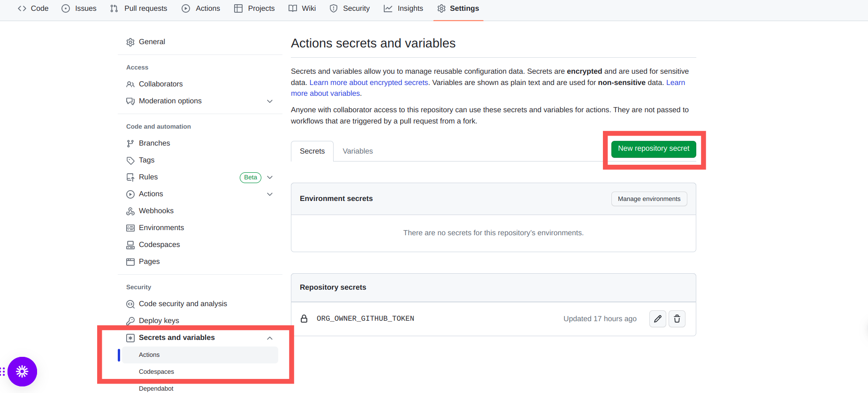Click the purple floating assistant icon
868x393 pixels.
[22, 372]
